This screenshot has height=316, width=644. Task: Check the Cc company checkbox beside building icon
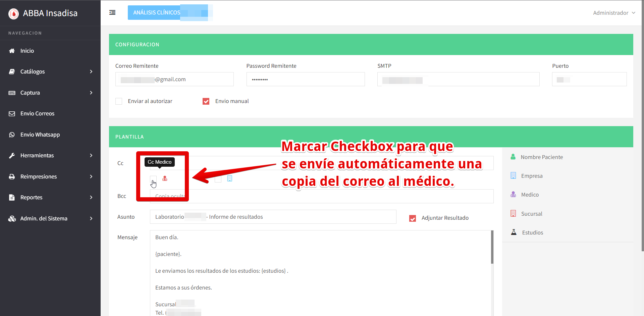pos(218,179)
